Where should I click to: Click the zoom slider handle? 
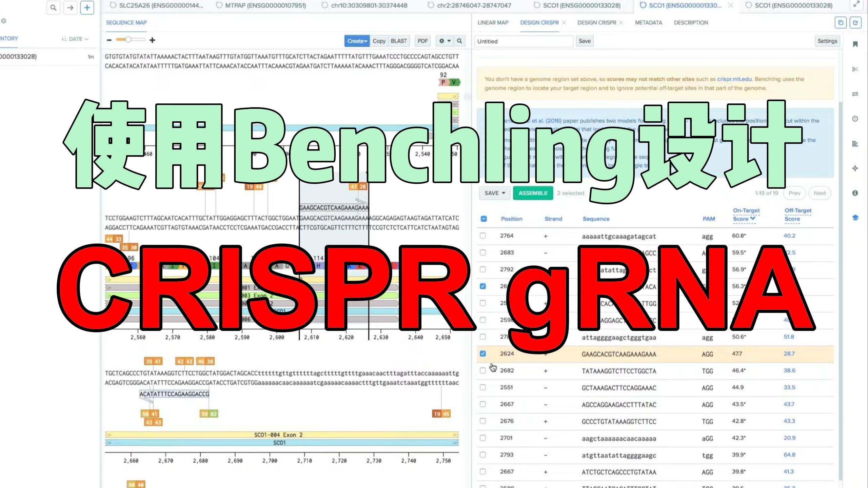pos(128,40)
